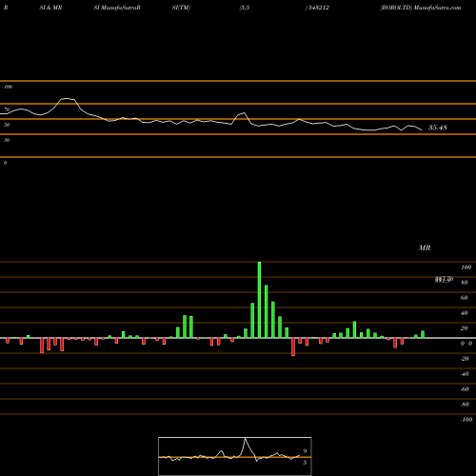Click the 100 label on the RSI axis
This screenshot has width=476, height=476.
8,87
